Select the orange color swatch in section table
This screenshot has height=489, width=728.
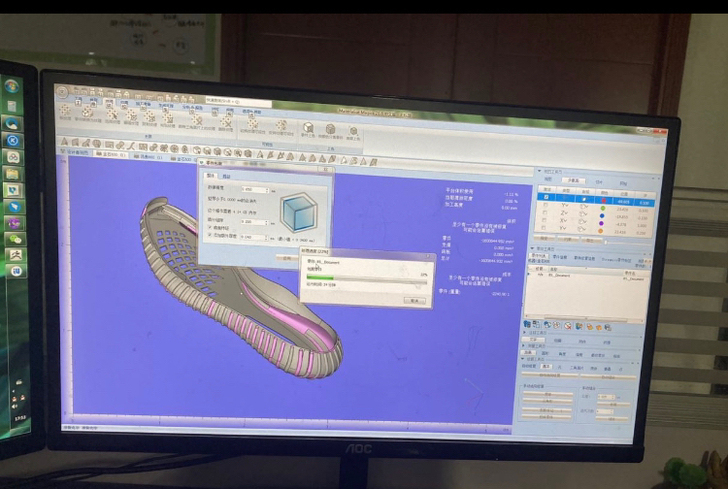pos(600,231)
